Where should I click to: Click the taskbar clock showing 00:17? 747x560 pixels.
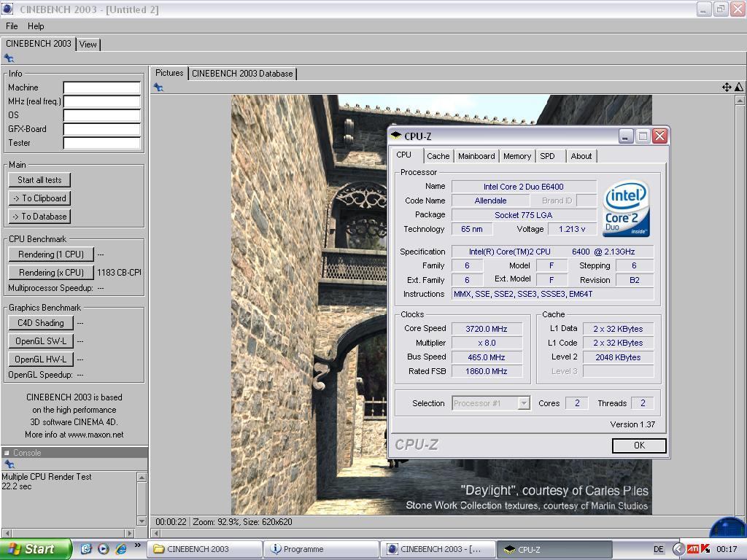tap(727, 549)
